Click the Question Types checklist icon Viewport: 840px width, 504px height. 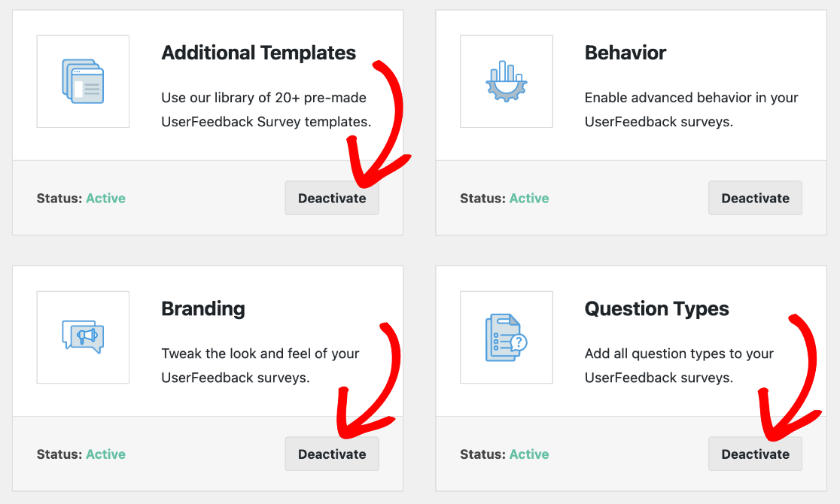(x=506, y=337)
